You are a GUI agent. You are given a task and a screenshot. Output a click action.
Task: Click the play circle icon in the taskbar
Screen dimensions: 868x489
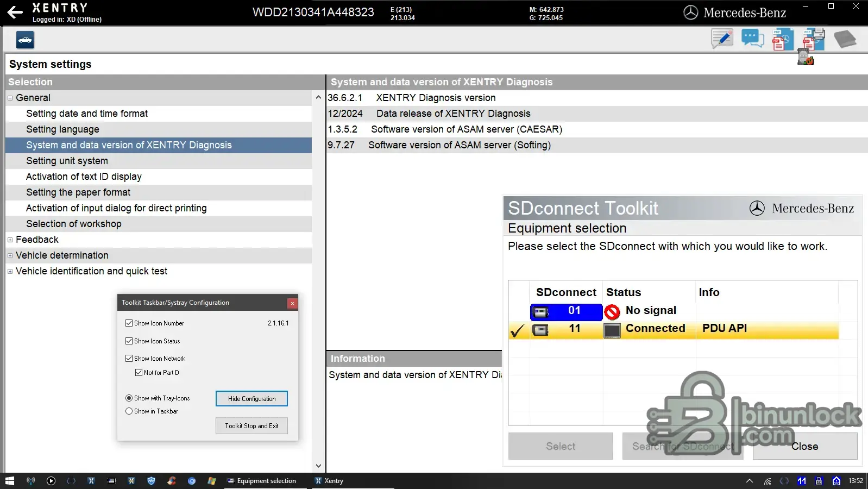pos(51,481)
